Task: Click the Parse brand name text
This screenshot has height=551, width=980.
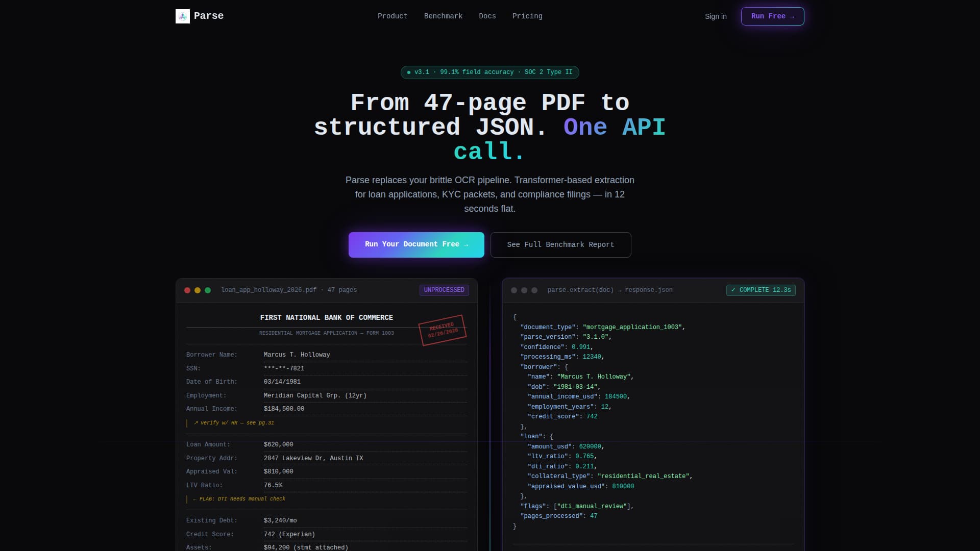Action: pyautogui.click(x=209, y=16)
